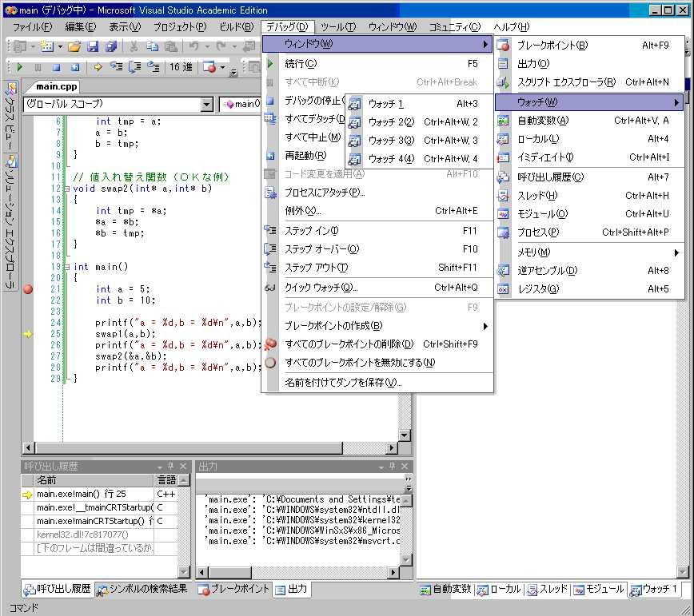This screenshot has width=694, height=616.
Task: Choose すべてのブレークポイントを無効にする(N) entry
Action: coord(377,363)
